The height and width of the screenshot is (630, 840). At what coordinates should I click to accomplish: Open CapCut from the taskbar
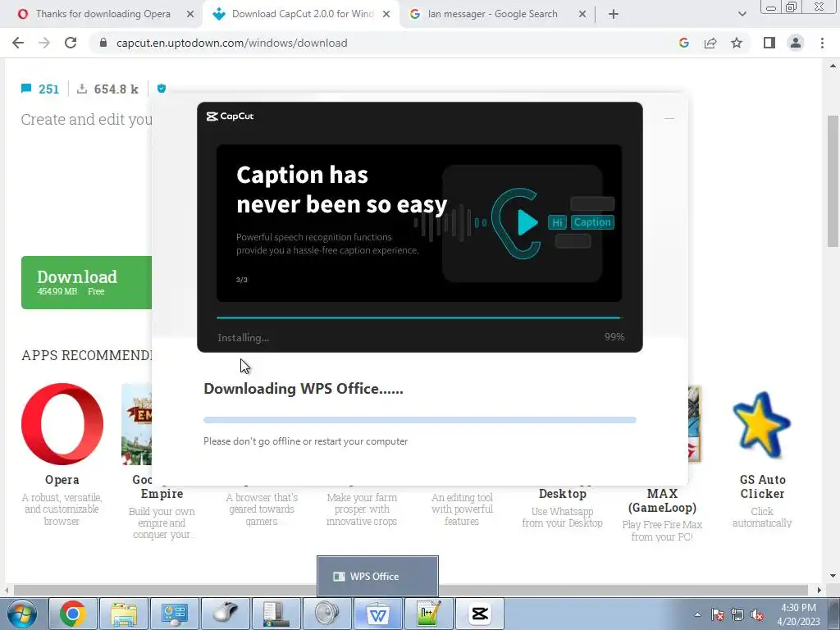(x=479, y=614)
